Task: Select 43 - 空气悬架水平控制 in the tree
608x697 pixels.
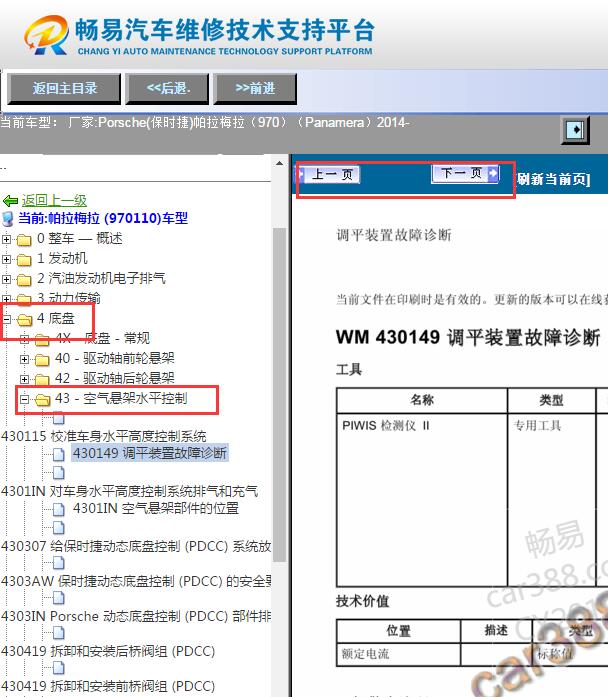Action: [121, 398]
